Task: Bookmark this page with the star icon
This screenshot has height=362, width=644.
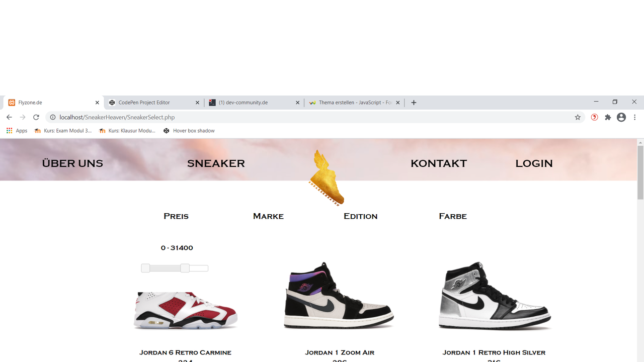Action: coord(578,117)
